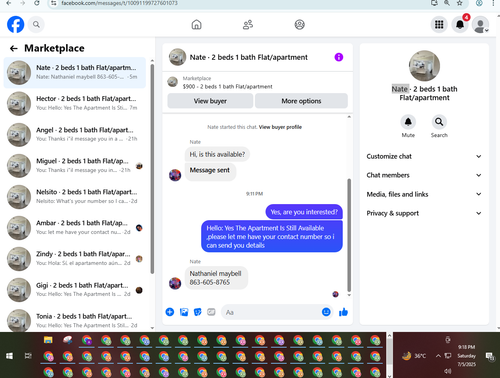
Task: Send a thumbs-up like
Action: pyautogui.click(x=343, y=312)
